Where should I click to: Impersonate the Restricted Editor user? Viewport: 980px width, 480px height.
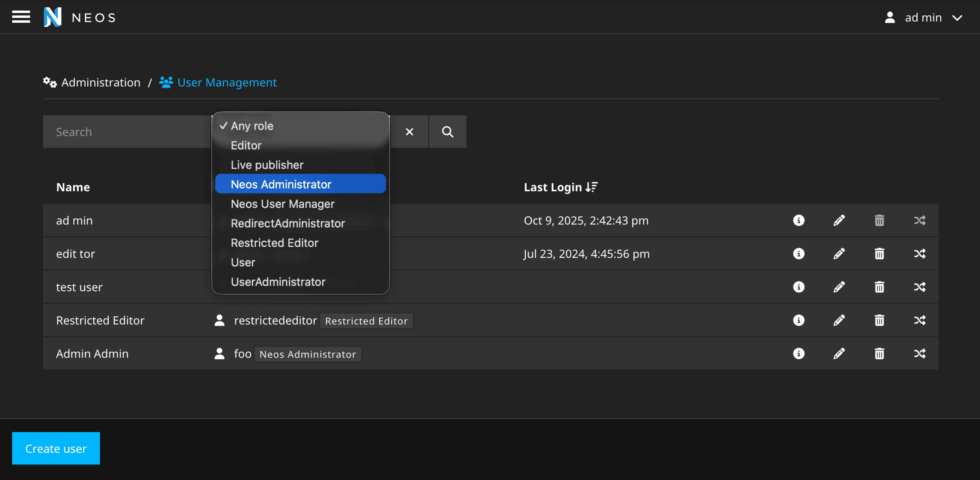point(920,320)
